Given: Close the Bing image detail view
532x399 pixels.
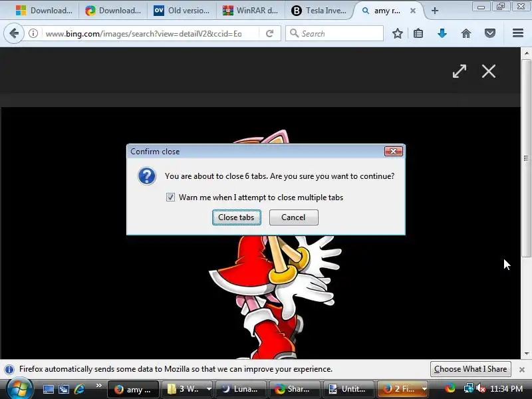Looking at the screenshot, I should pos(489,71).
